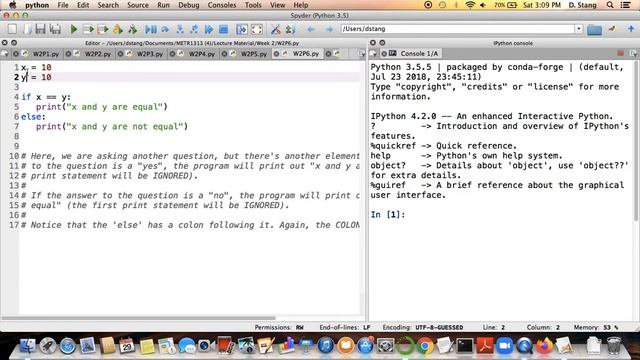Toggle fullscreen mode icon
640x360 pixels.
click(x=257, y=29)
